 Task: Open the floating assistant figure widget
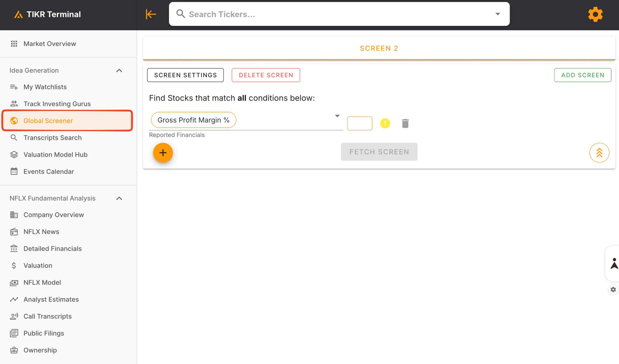click(614, 264)
